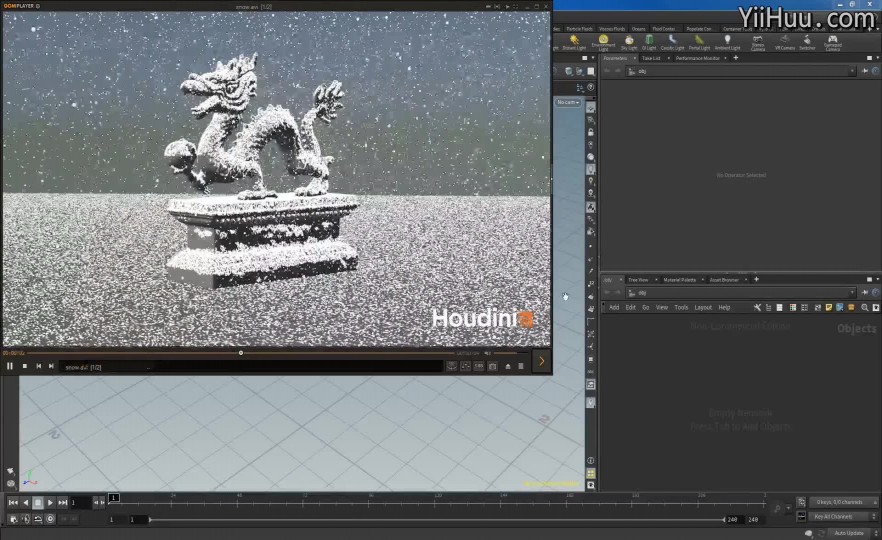Image resolution: width=882 pixels, height=540 pixels.
Task: Expand the network editor obj path dropdown
Action: pyautogui.click(x=852, y=293)
